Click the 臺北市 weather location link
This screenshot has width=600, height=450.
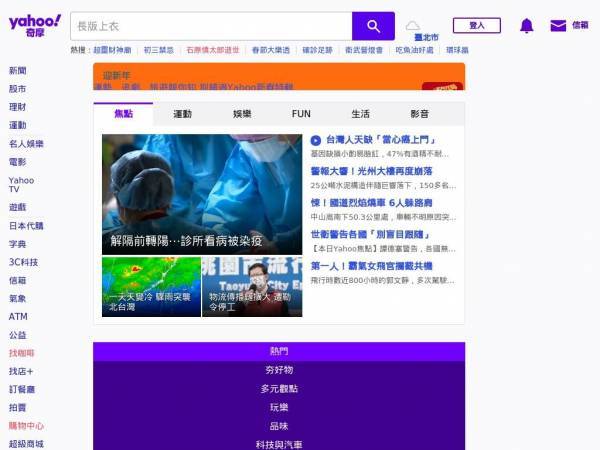[x=426, y=38]
